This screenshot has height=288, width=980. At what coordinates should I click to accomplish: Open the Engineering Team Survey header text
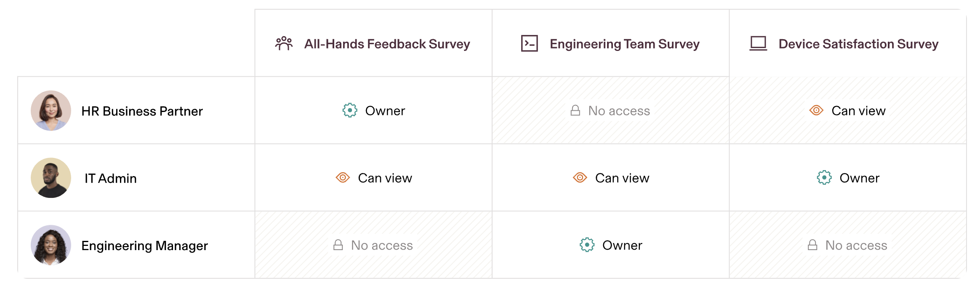click(x=624, y=44)
